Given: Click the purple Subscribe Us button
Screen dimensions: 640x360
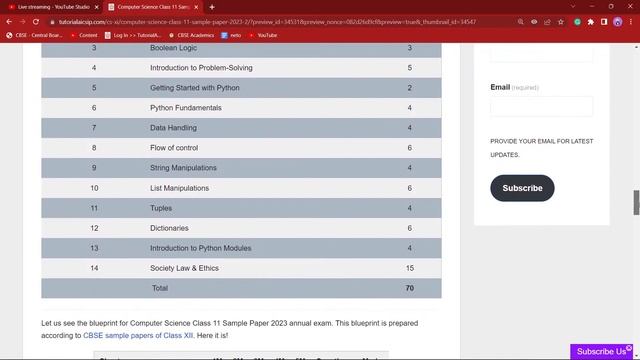Looking at the screenshot, I should pyautogui.click(x=601, y=351).
